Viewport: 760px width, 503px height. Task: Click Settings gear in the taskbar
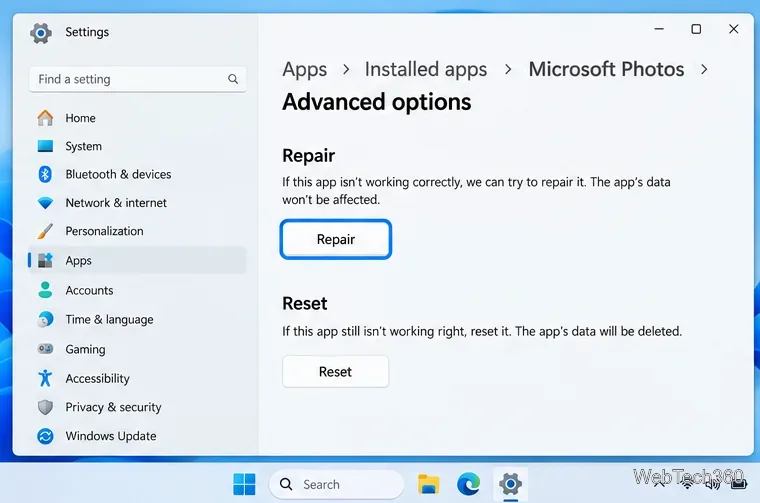pos(510,484)
